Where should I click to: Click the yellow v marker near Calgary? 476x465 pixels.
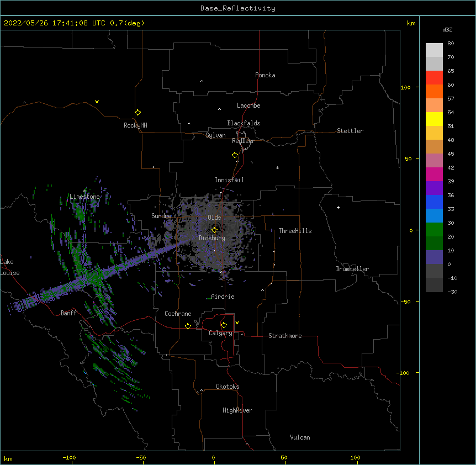[x=237, y=323]
